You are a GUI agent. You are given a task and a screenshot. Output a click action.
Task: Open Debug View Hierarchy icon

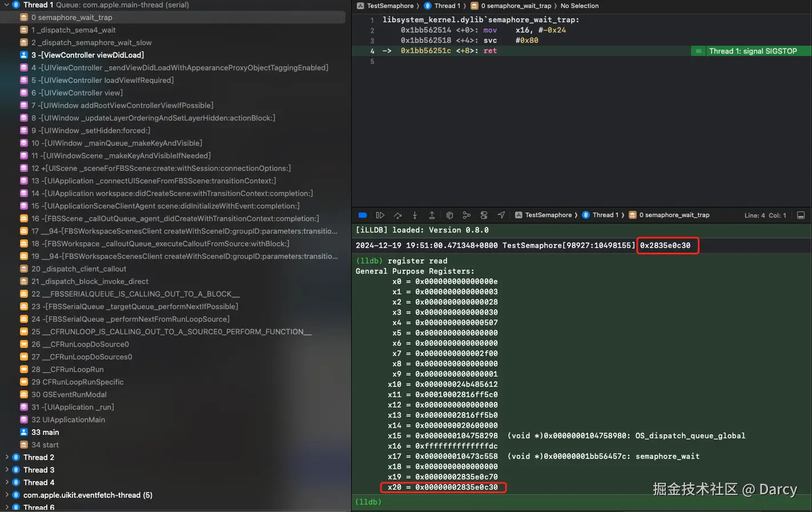[x=449, y=215]
